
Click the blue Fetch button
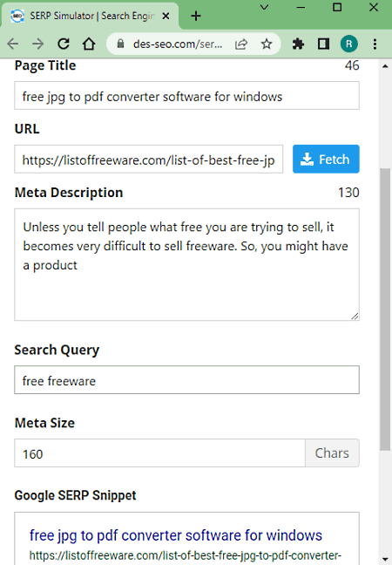[x=326, y=159]
